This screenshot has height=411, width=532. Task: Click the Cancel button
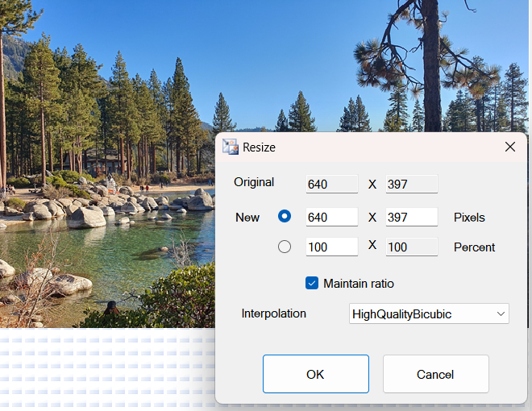(435, 374)
